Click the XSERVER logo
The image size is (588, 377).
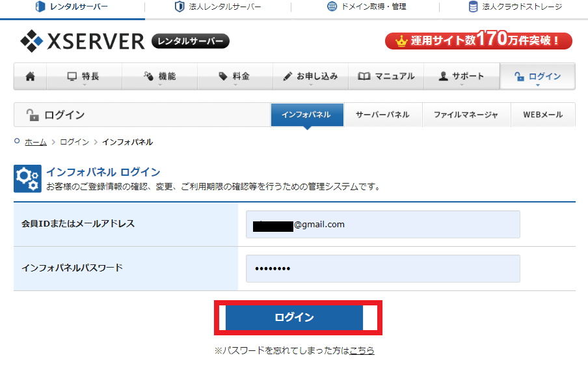82,42
